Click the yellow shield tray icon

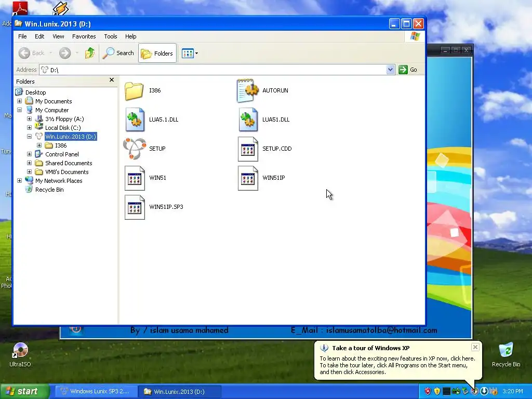pos(437,392)
